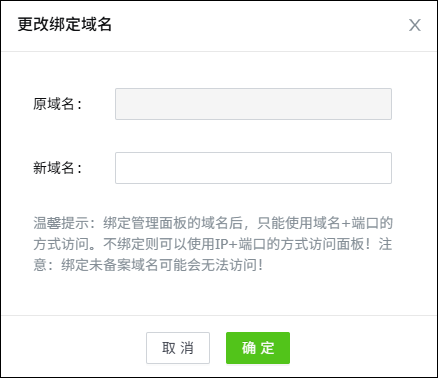
Task: Select the 原域名 label
Action: [57, 104]
